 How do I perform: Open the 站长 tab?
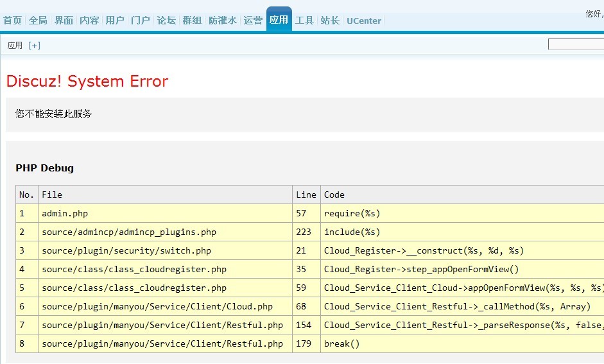[330, 21]
